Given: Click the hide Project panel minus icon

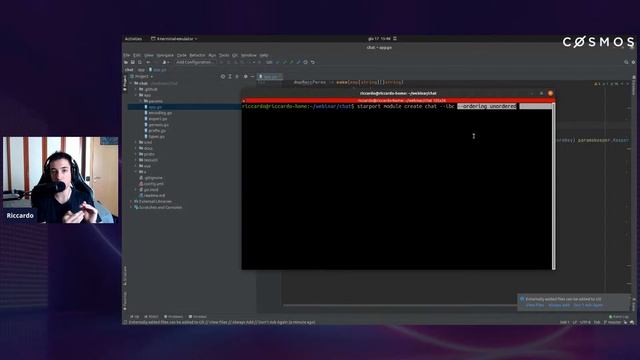Looking at the screenshot, I should [252, 76].
